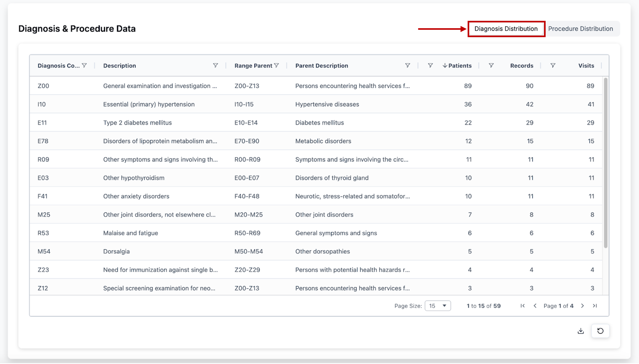Switch to Procedure Distribution tab

(580, 29)
